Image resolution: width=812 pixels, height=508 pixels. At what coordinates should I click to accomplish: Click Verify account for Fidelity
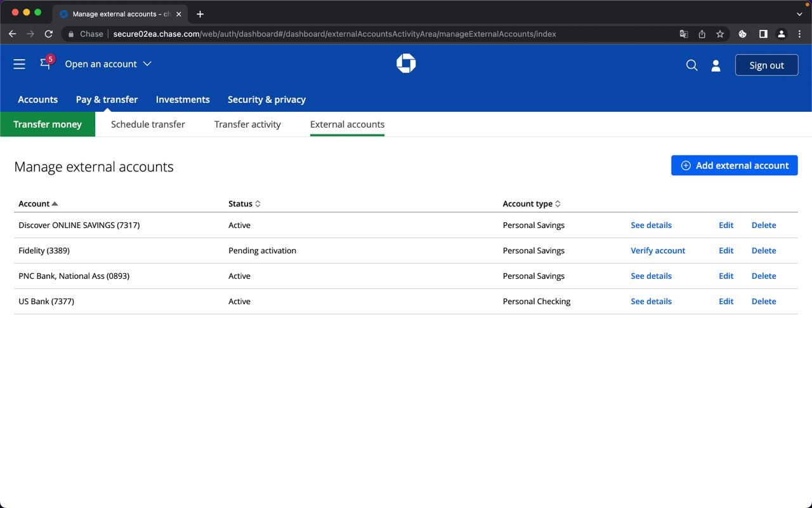coord(657,251)
